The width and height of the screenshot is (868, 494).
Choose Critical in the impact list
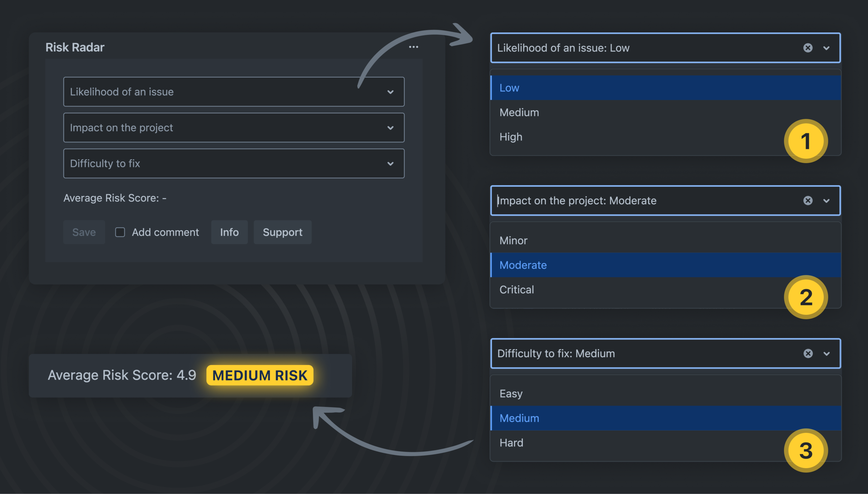517,289
